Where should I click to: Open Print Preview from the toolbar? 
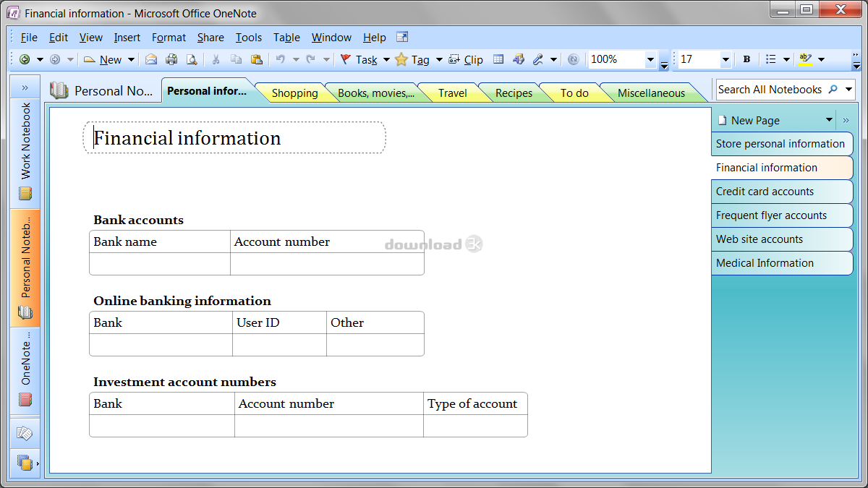(x=192, y=60)
